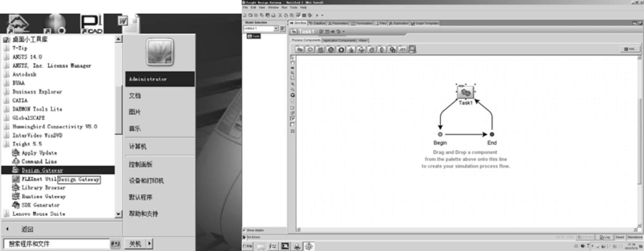Click the fourth palette component with target icon
The image size is (644, 251).
coord(331,49)
